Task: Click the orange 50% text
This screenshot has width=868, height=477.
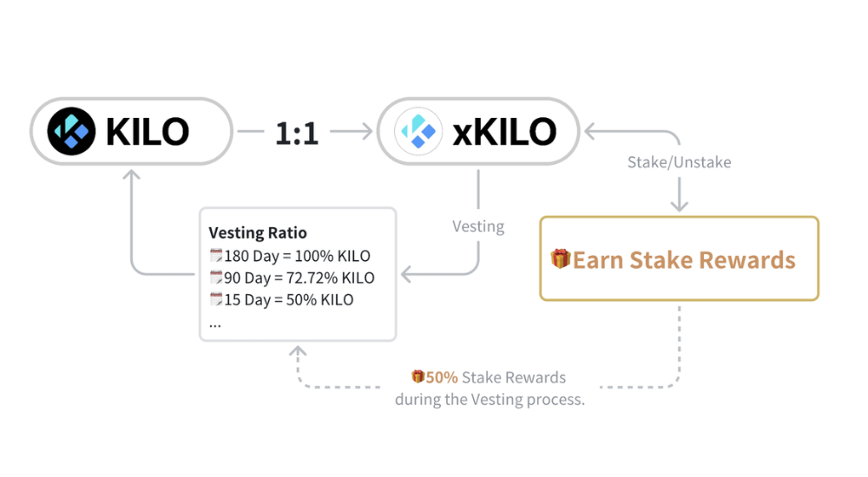Action: 441,377
